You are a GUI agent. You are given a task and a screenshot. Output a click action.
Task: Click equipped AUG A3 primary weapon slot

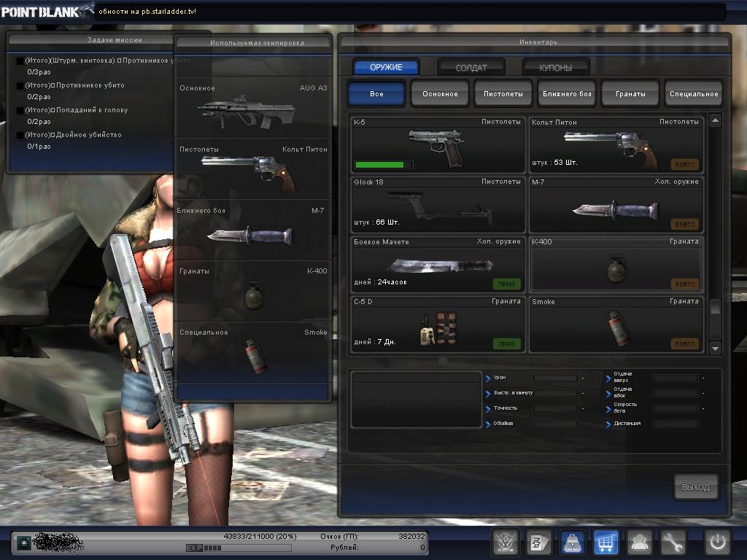(253, 108)
